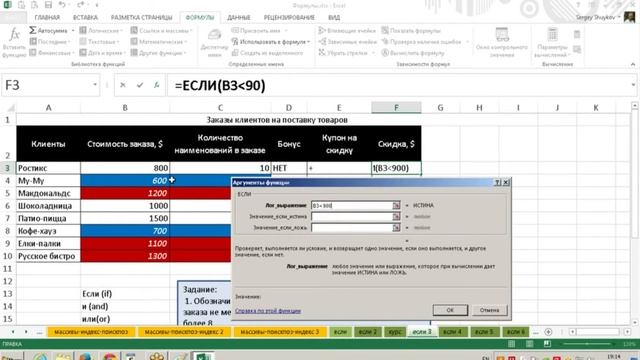Click the Undo arrow icon
This screenshot has height=360, width=640.
[x=62, y=5]
